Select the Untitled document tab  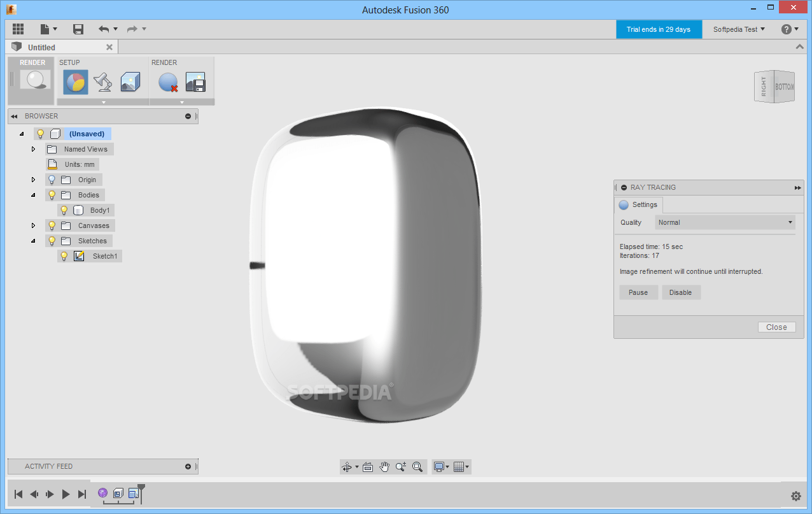point(62,47)
